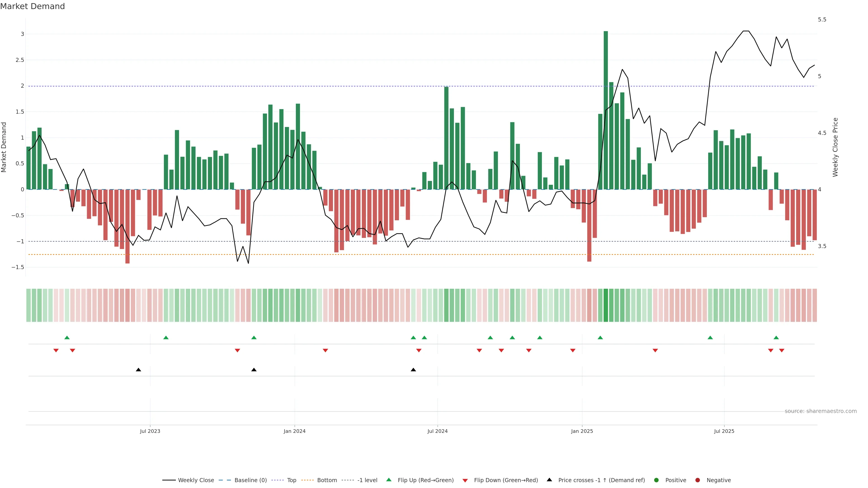Click the black triangle Price crosses legend icon
Viewport: 868px width, 488px height.
[549, 480]
